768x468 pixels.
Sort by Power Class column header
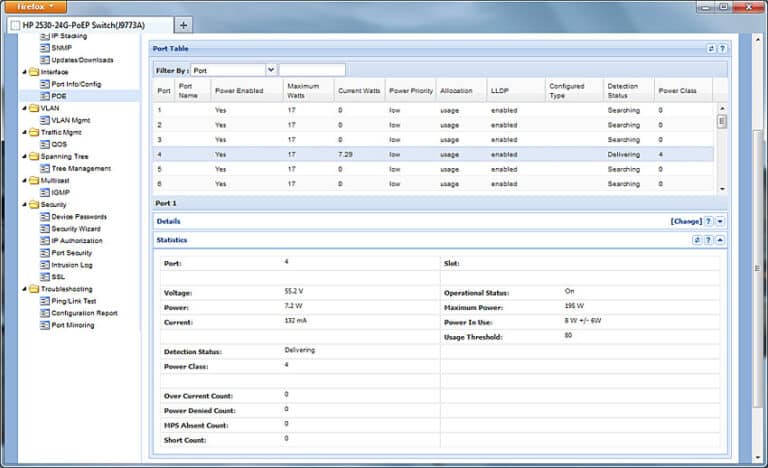point(683,90)
